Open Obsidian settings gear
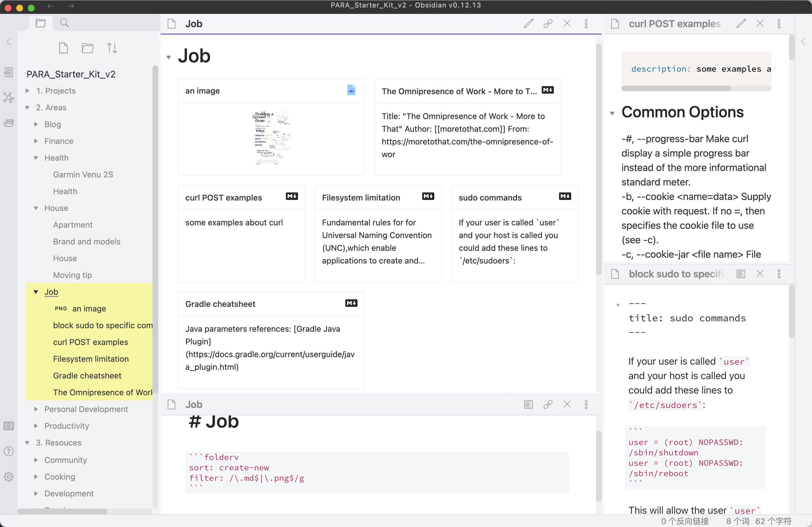This screenshot has height=527, width=812. click(9, 476)
